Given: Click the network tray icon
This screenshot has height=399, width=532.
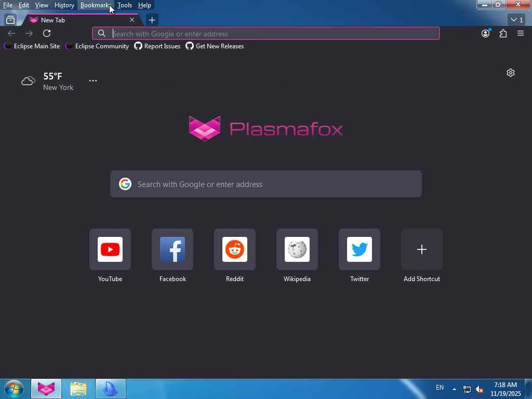Looking at the screenshot, I should [467, 389].
